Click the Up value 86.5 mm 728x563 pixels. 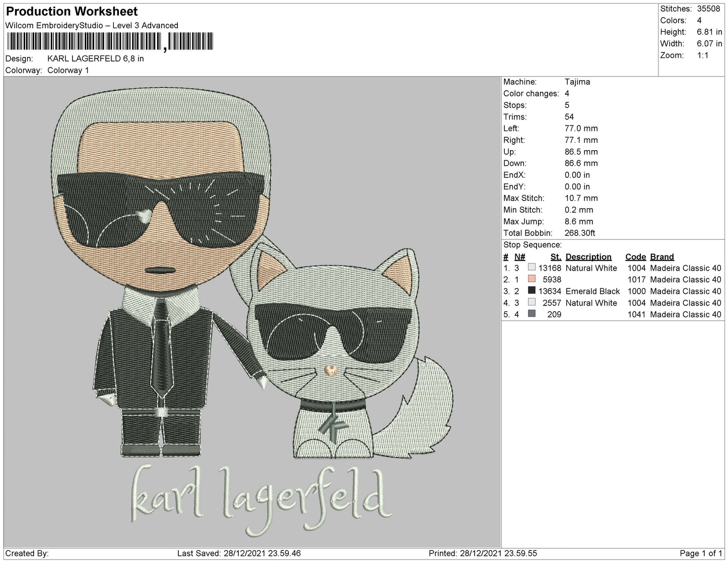point(581,152)
